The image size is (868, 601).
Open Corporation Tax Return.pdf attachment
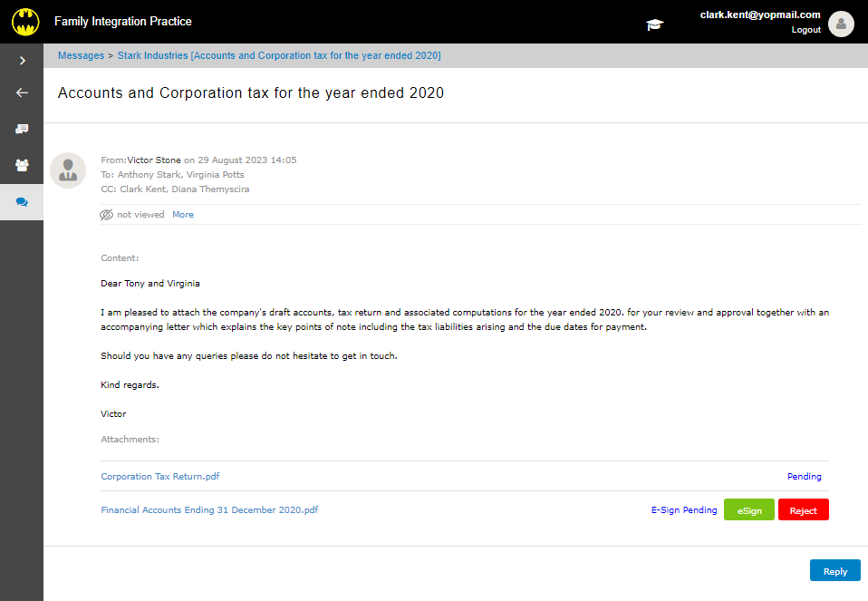point(160,477)
